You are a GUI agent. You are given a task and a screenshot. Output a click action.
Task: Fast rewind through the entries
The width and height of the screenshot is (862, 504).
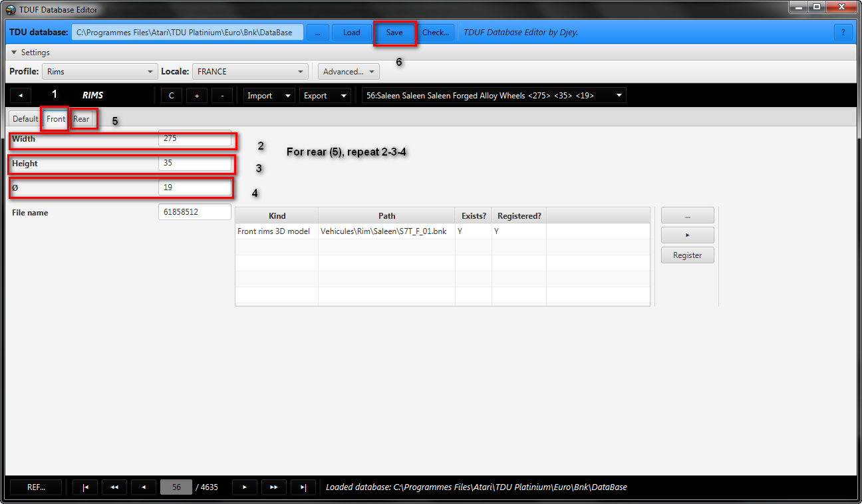114,487
